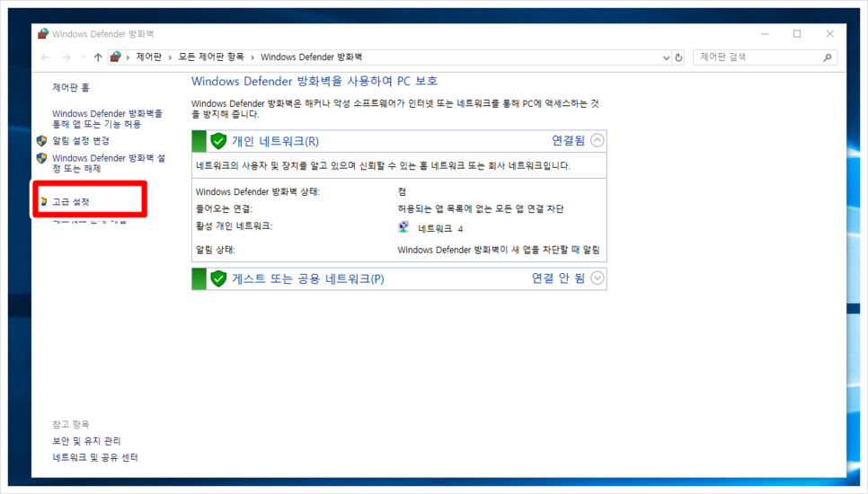The width and height of the screenshot is (868, 494).
Task: Click the 연결 안 됨 status text
Action: [x=558, y=278]
